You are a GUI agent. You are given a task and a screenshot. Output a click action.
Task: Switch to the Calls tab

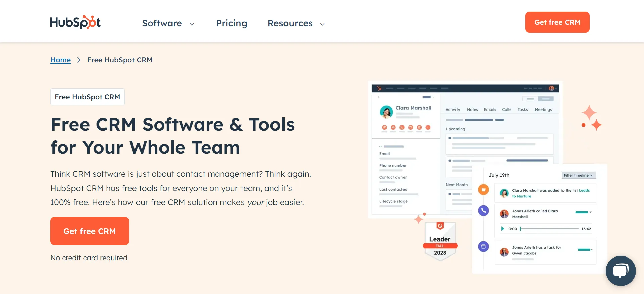[x=506, y=109]
